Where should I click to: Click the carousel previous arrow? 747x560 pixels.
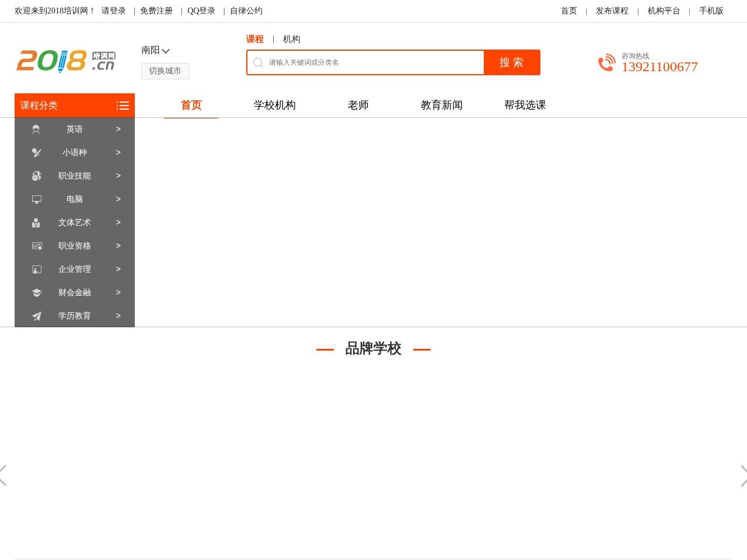pos(3,476)
